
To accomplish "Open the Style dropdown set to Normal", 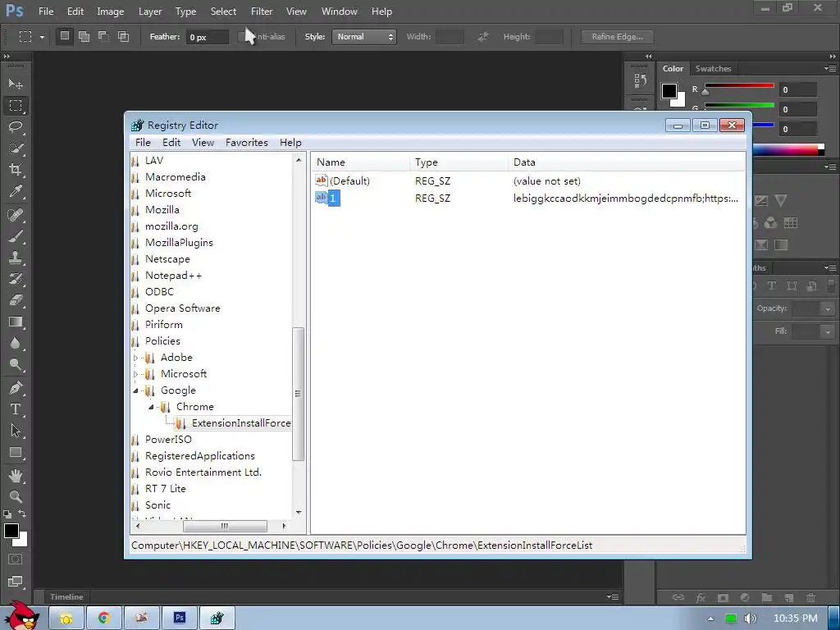I will 364,36.
